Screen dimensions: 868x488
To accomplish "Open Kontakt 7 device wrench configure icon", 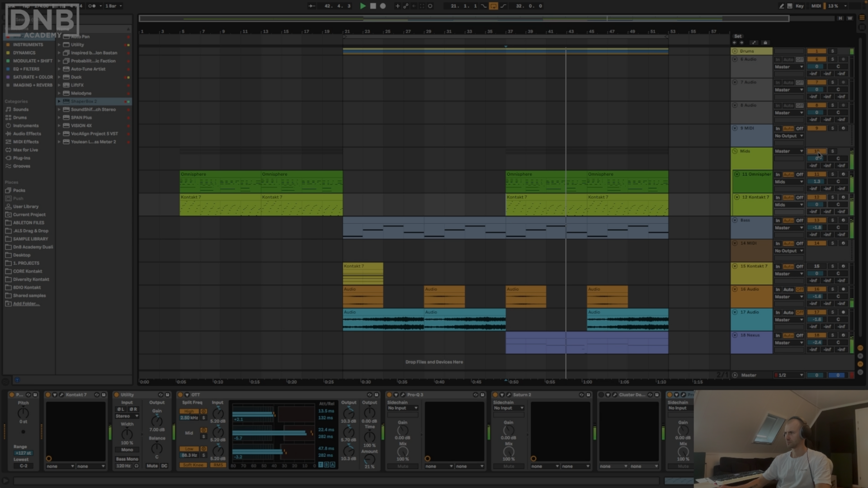I will pos(61,394).
